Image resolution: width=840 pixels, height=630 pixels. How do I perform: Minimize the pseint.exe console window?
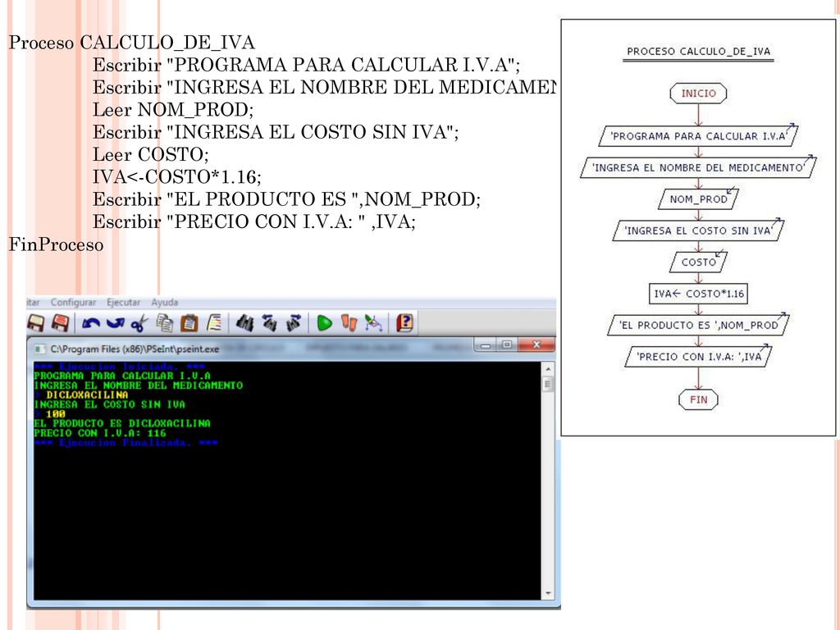click(486, 345)
